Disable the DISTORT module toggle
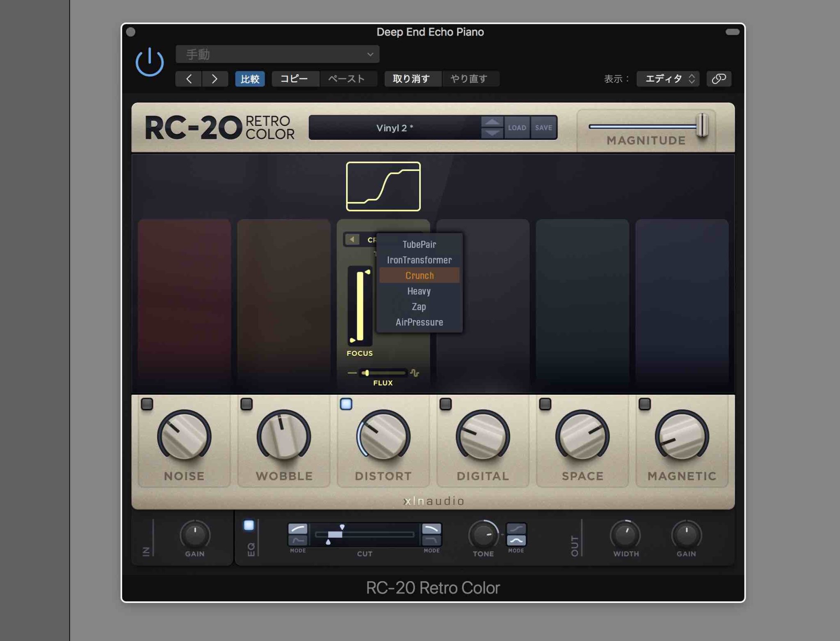Viewport: 840px width, 641px height. [346, 404]
